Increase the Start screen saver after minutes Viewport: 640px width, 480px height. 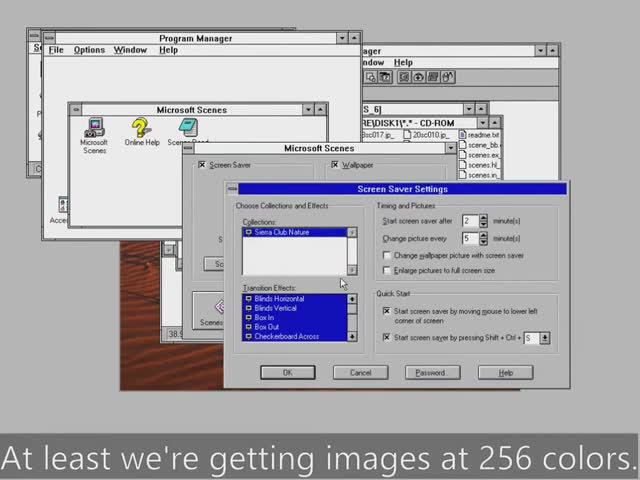pos(484,218)
